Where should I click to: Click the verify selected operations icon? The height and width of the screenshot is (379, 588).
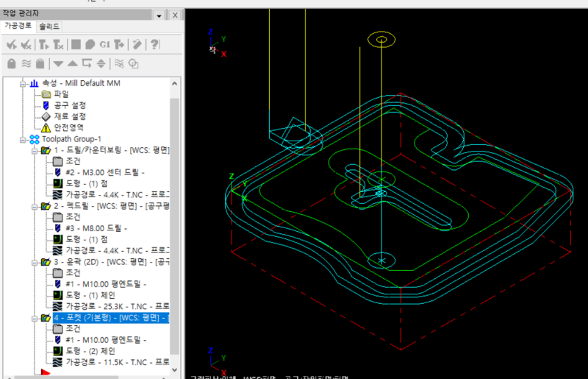(90, 45)
